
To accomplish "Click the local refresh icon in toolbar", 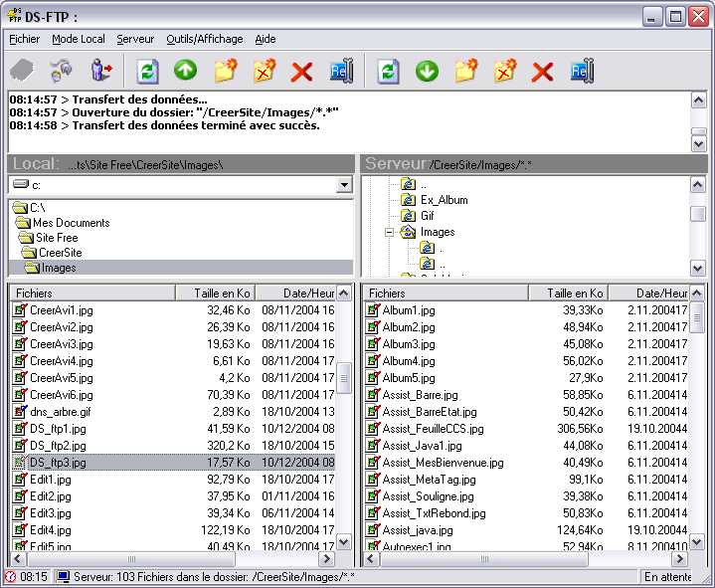I will pos(147,71).
